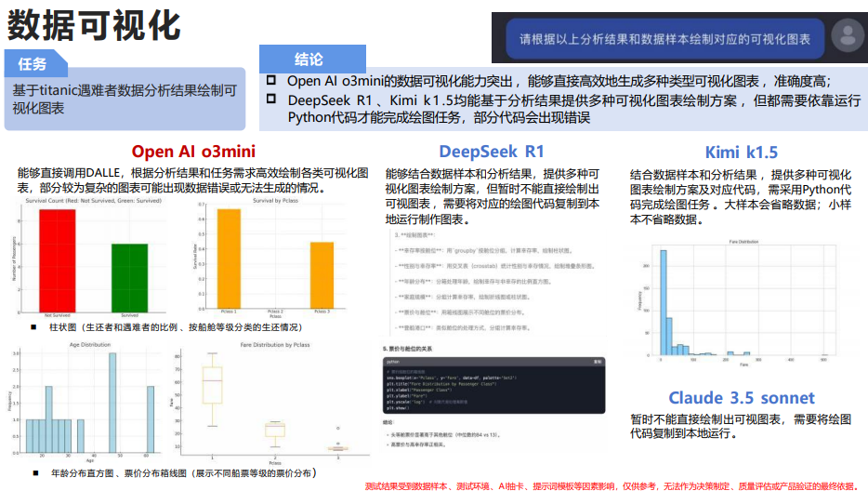Click the DeepSeek step text 3. **绘制图表**
868x491 pixels.
pyautogui.click(x=414, y=235)
